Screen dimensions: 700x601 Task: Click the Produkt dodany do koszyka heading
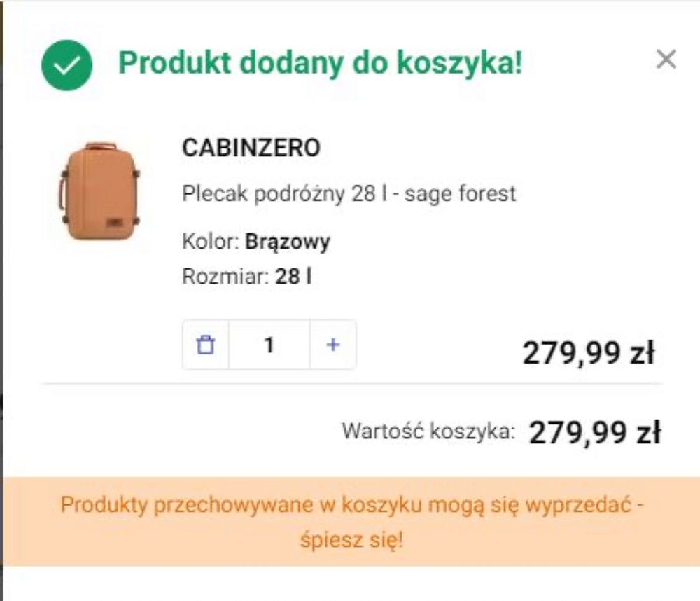[x=320, y=62]
